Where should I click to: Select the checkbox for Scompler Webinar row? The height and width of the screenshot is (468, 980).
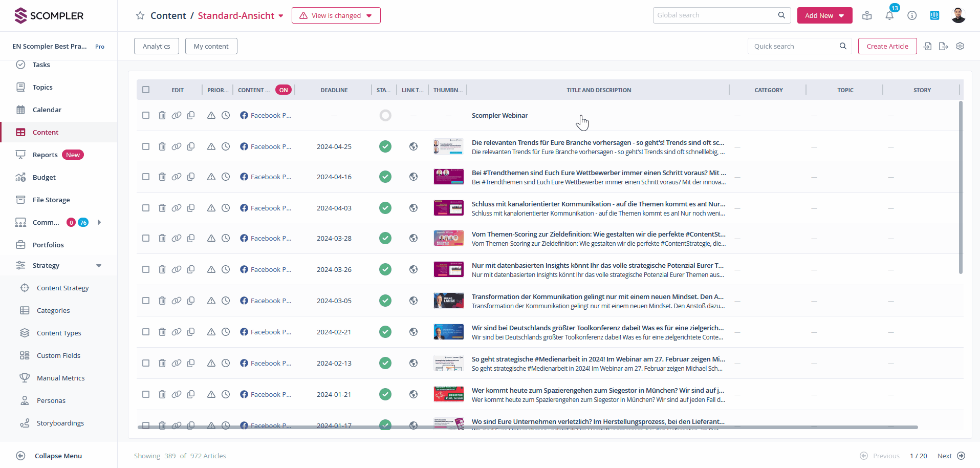(146, 116)
